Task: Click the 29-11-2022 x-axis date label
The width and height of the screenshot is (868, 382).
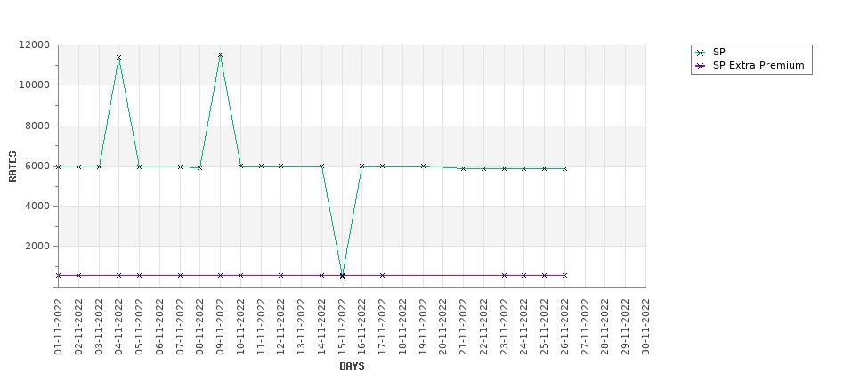Action: click(626, 327)
